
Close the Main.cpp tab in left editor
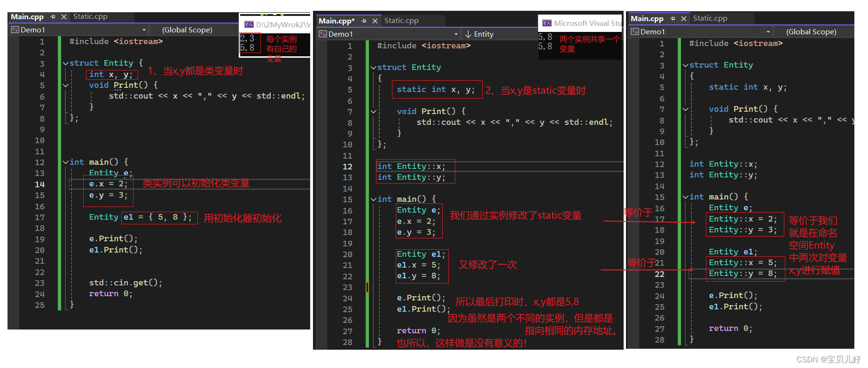pos(63,17)
